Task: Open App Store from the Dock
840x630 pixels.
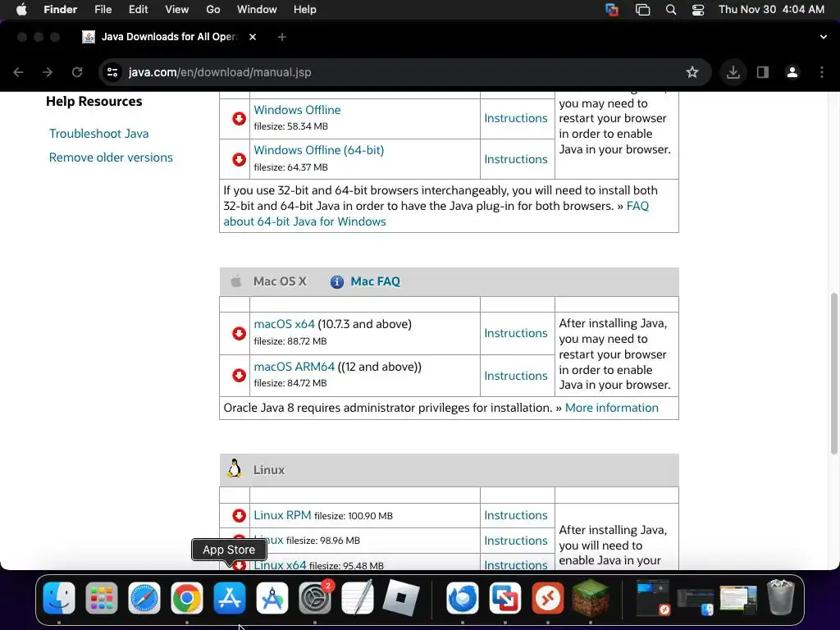Action: point(230,598)
